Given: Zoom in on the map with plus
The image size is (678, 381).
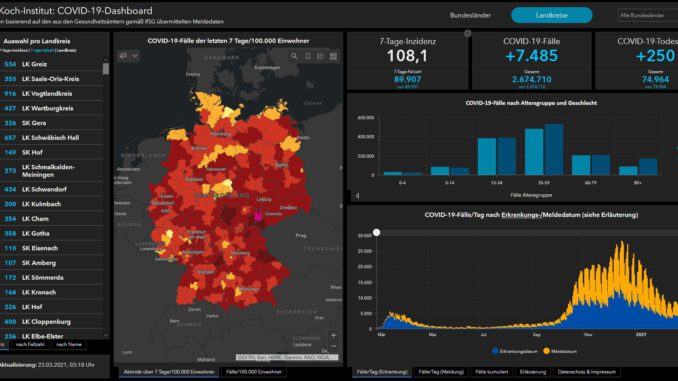Looking at the screenshot, I should [333, 335].
